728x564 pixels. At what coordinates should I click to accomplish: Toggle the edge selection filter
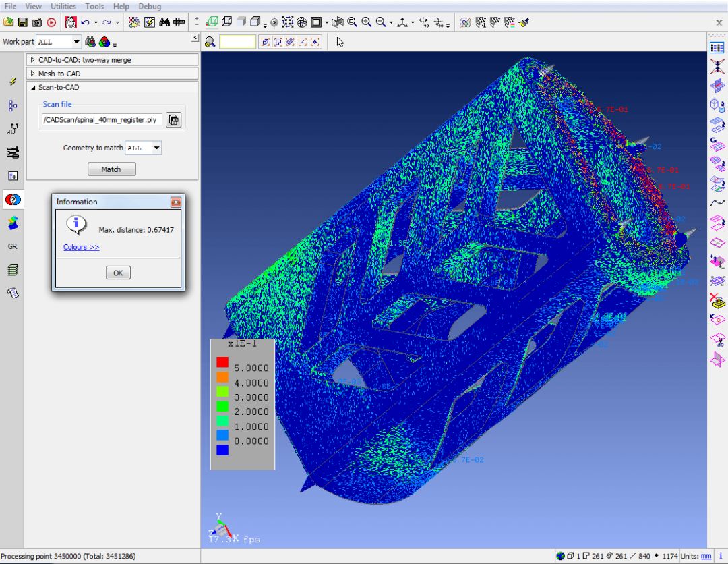tap(303, 42)
